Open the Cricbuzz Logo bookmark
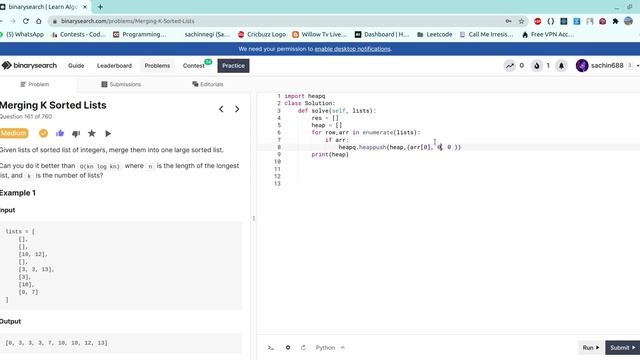Viewport: 640px width, 360px height. [x=262, y=35]
